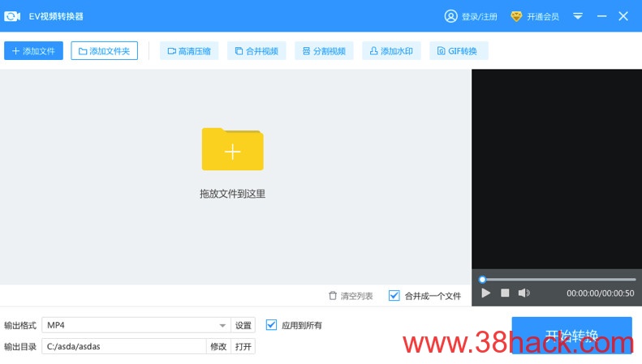The height and width of the screenshot is (364, 642).
Task: Open 合并视频 merge video tool
Action: tap(256, 51)
